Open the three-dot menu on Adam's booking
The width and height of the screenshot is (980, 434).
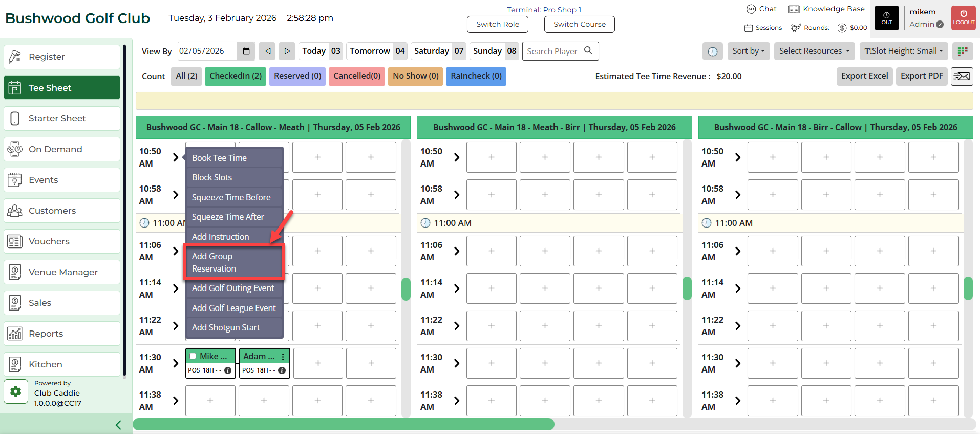pyautogui.click(x=283, y=357)
